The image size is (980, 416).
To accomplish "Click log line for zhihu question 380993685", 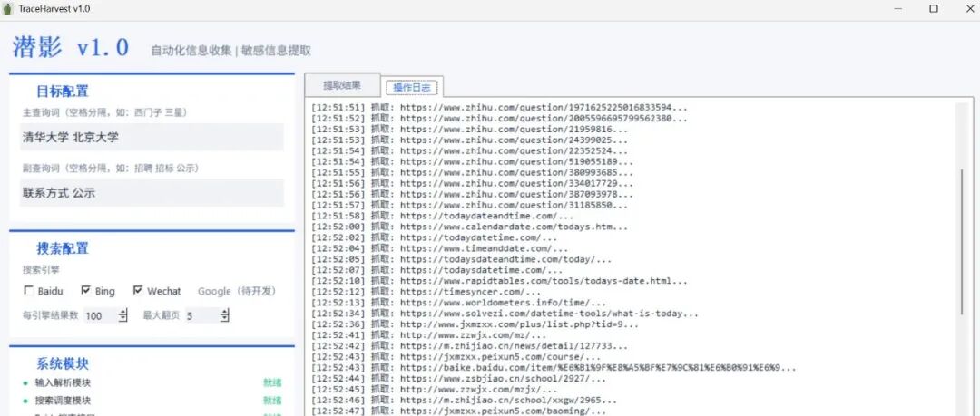I will coord(472,172).
